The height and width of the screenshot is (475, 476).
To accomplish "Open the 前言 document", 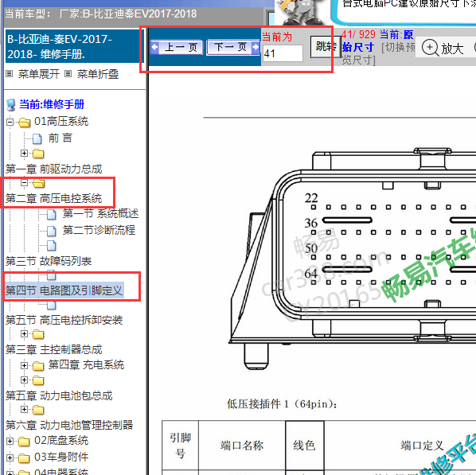I will [60, 138].
